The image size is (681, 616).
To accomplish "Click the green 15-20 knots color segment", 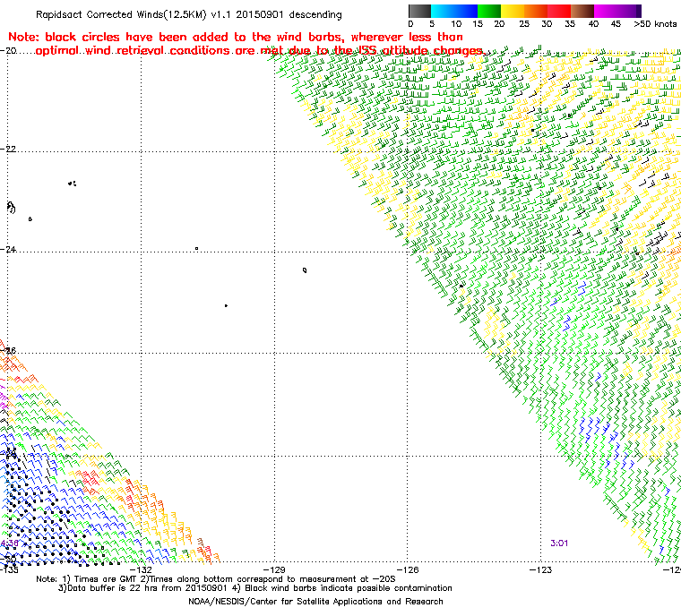I will click(x=489, y=11).
